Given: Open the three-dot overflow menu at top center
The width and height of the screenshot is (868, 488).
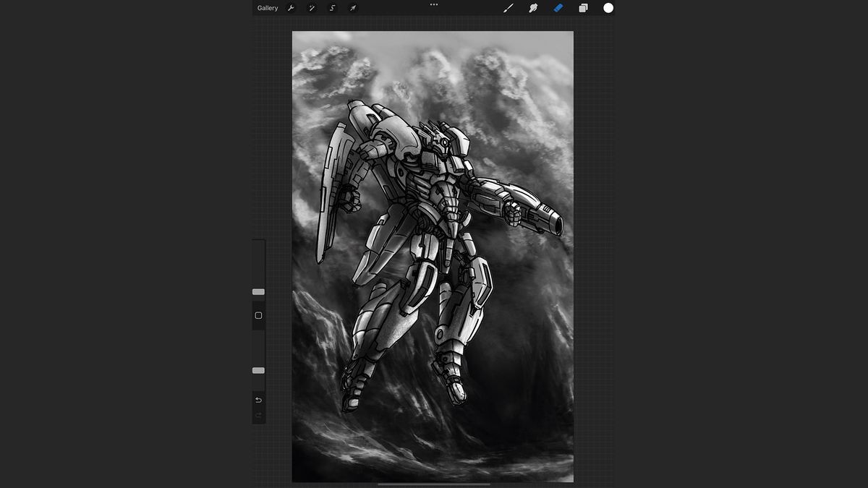Looking at the screenshot, I should [433, 5].
